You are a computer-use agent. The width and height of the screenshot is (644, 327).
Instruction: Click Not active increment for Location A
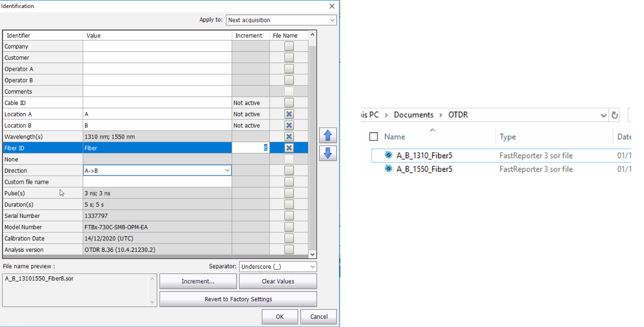coord(250,114)
